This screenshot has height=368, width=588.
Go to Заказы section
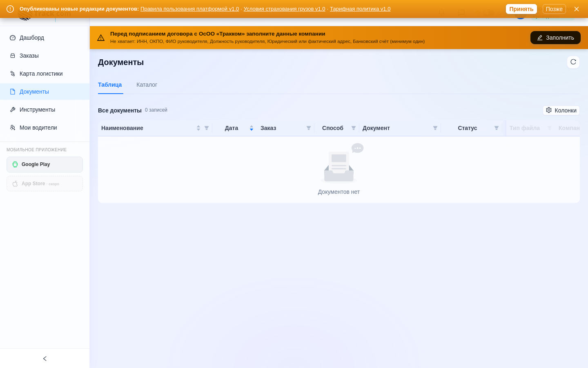tap(45, 56)
